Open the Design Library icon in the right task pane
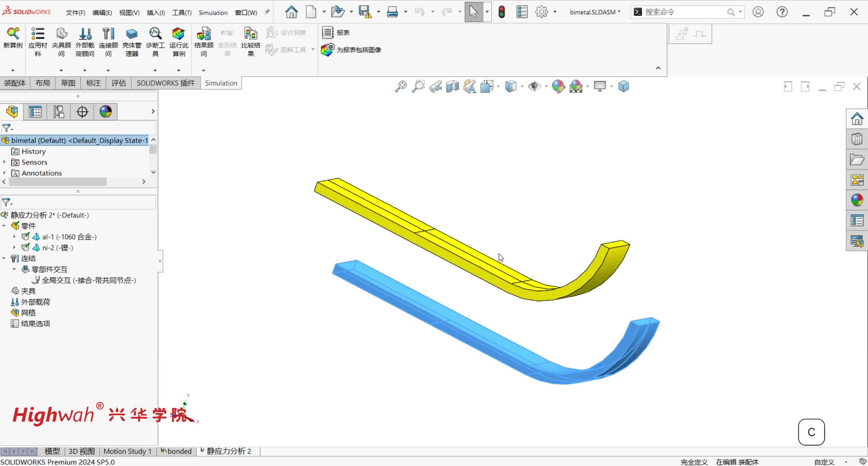868x466 pixels. tap(857, 139)
